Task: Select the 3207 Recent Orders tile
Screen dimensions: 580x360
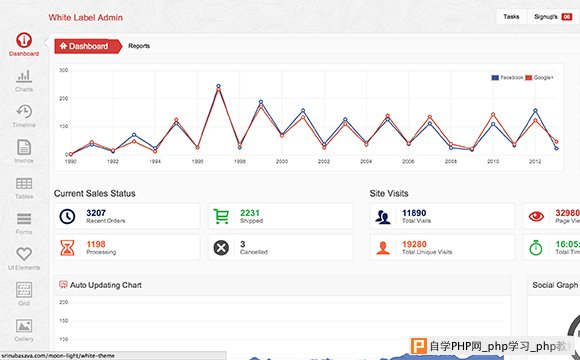Action: coord(127,216)
